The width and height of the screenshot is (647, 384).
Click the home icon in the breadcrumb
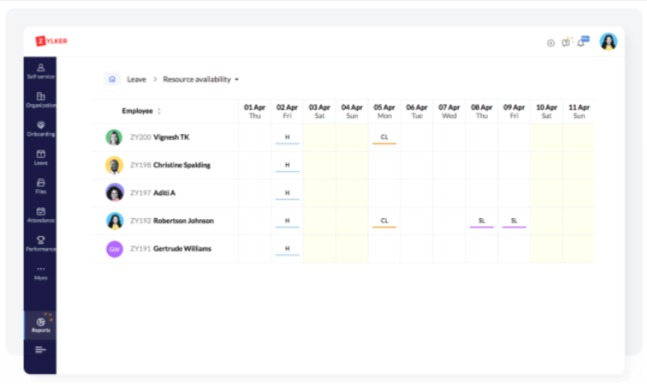point(112,79)
